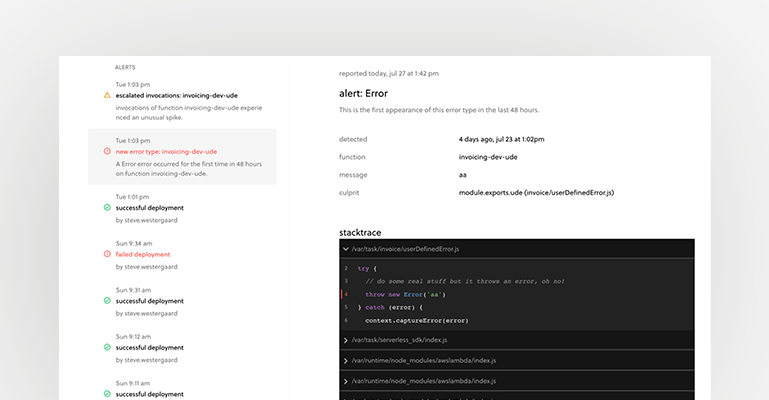Click the green check icon for Sun 9:31 am deployment
This screenshot has width=769, height=400.
[x=107, y=301]
